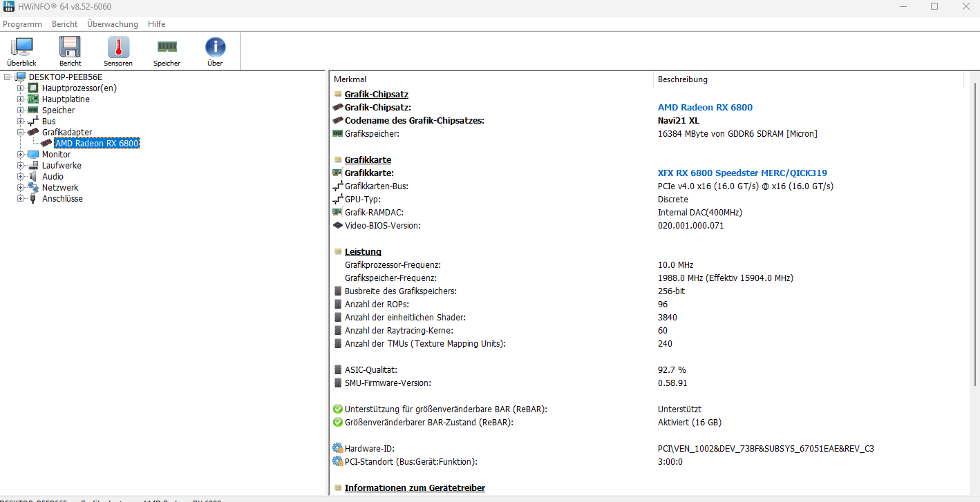Screen dimensions: 980x502
Task: Click the gear icon beside Hardware-ID
Action: pos(338,448)
